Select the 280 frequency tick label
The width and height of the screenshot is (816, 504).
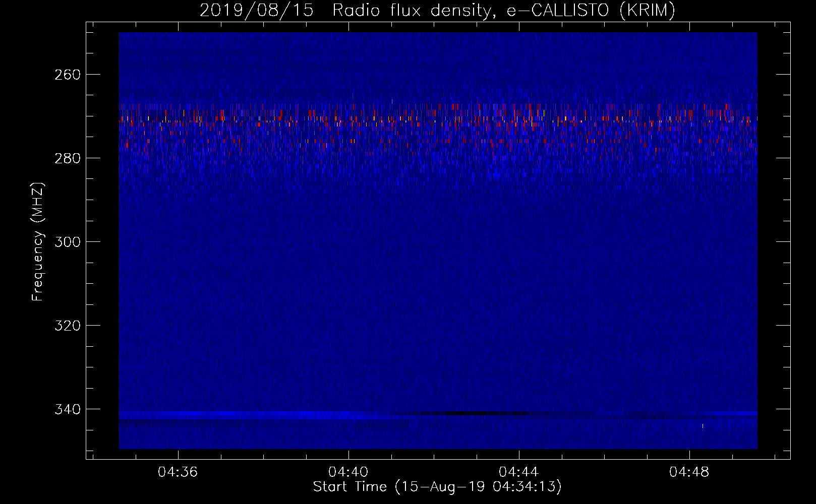click(x=68, y=158)
